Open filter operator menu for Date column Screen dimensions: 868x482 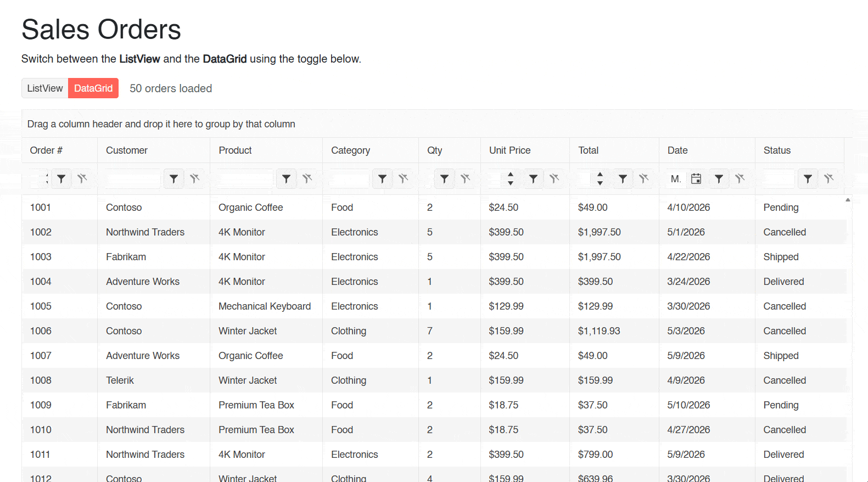click(719, 178)
